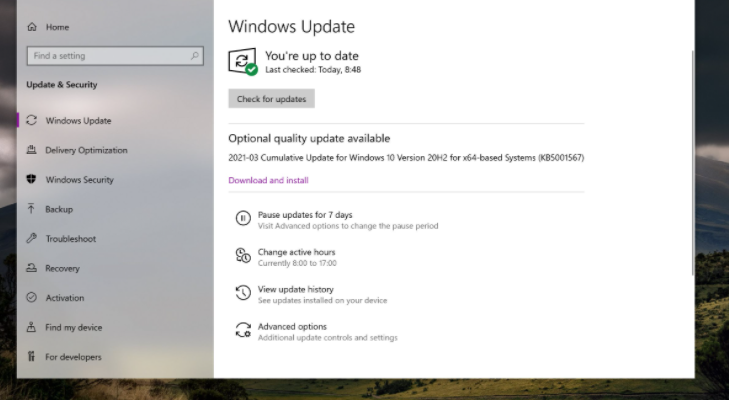The height and width of the screenshot is (400, 729).
Task: Click the Windows Security shield icon
Action: (x=31, y=180)
